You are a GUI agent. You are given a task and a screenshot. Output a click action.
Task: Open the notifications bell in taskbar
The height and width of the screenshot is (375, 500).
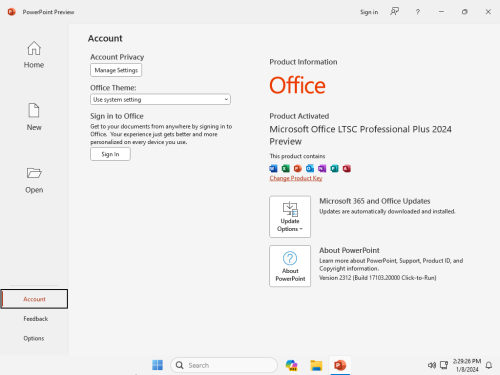pyautogui.click(x=489, y=365)
